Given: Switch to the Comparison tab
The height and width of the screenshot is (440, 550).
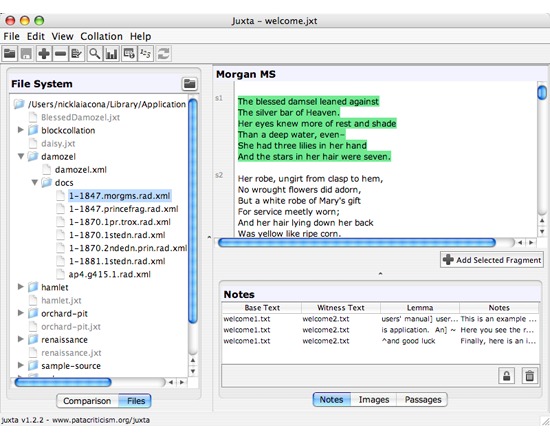Looking at the screenshot, I should coord(87,401).
